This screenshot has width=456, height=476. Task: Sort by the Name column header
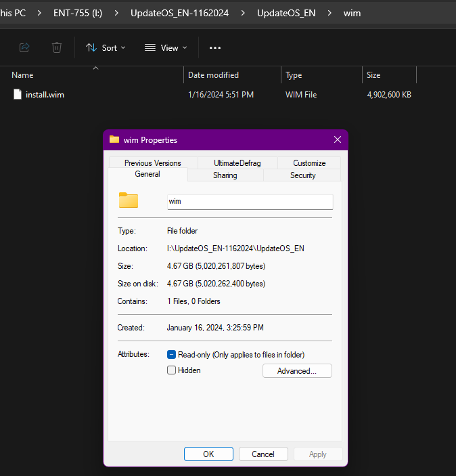point(22,75)
